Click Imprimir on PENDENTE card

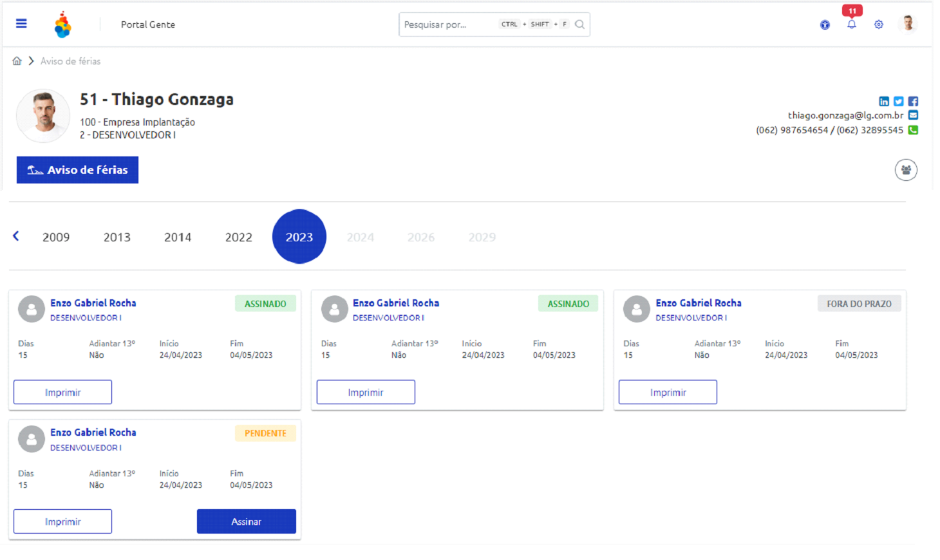[x=63, y=521]
